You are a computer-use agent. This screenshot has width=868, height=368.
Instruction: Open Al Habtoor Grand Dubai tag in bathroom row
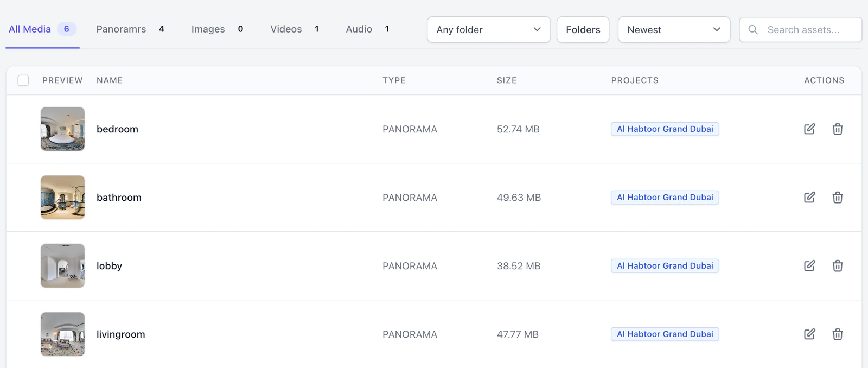point(665,197)
